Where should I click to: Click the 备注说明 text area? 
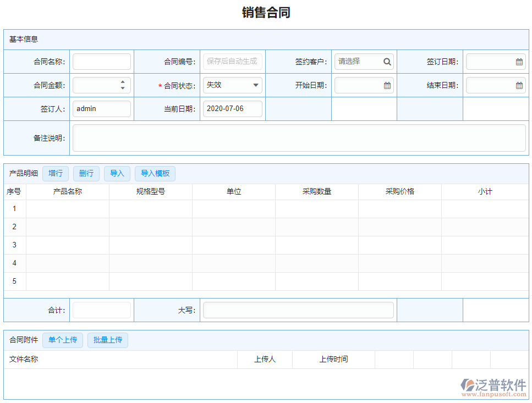coord(299,138)
